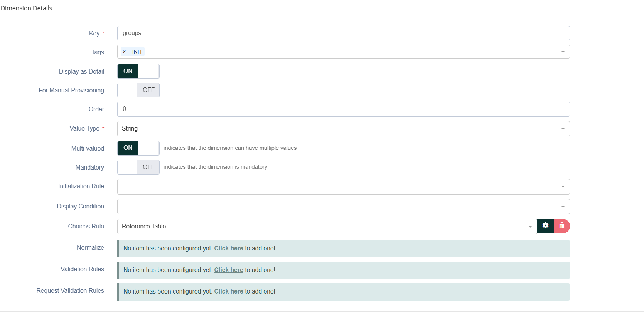
Task: Focus the Order input field
Action: (x=344, y=109)
